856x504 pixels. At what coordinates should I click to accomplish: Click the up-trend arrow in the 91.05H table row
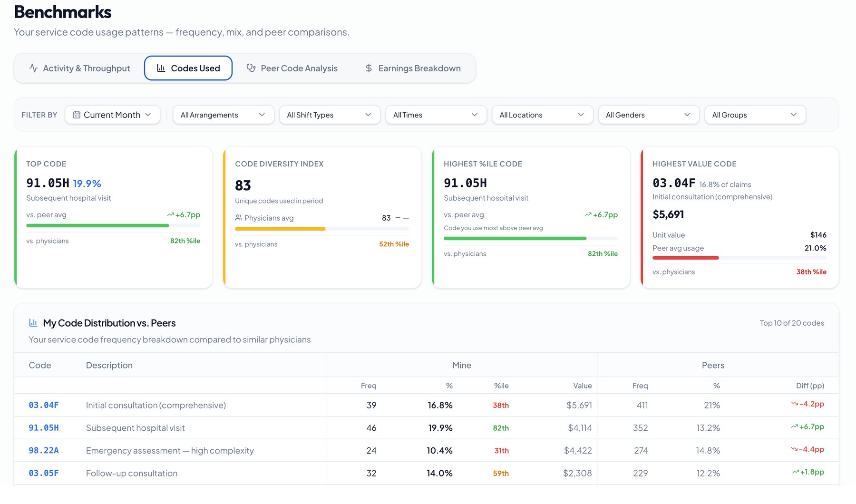click(x=794, y=426)
